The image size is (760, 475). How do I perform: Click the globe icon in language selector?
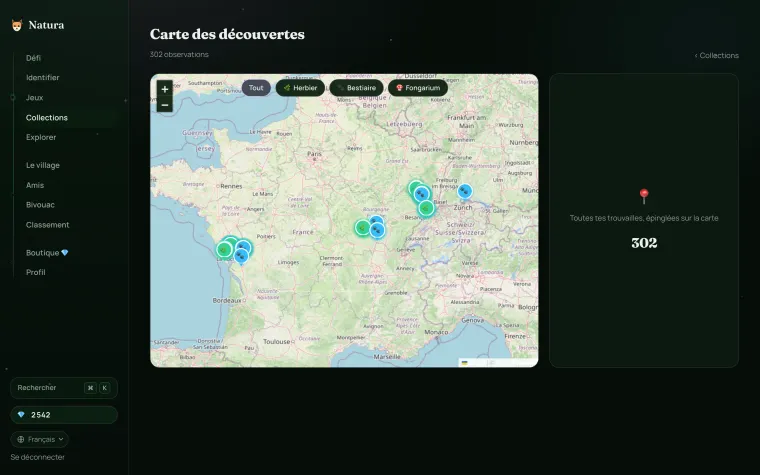(x=20, y=440)
